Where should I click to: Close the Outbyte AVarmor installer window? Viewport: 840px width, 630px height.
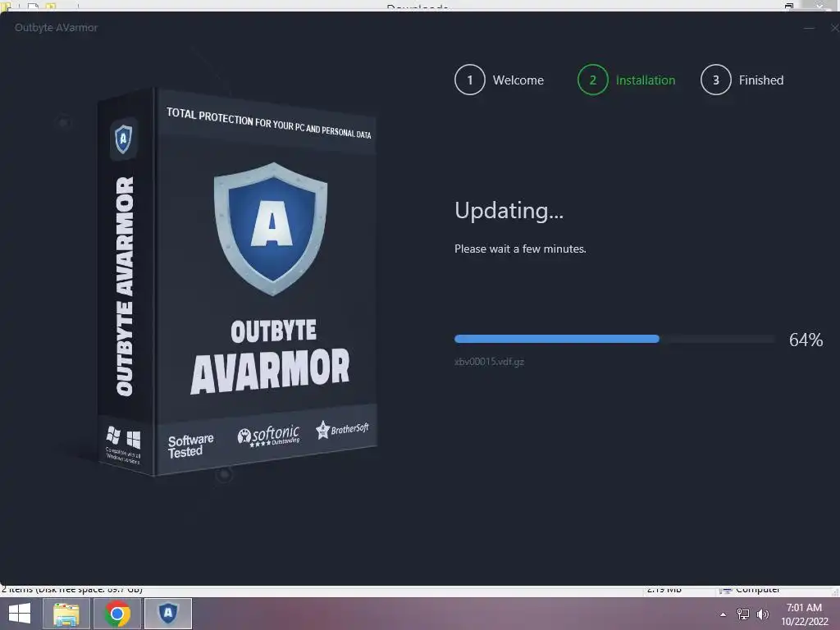coord(834,28)
